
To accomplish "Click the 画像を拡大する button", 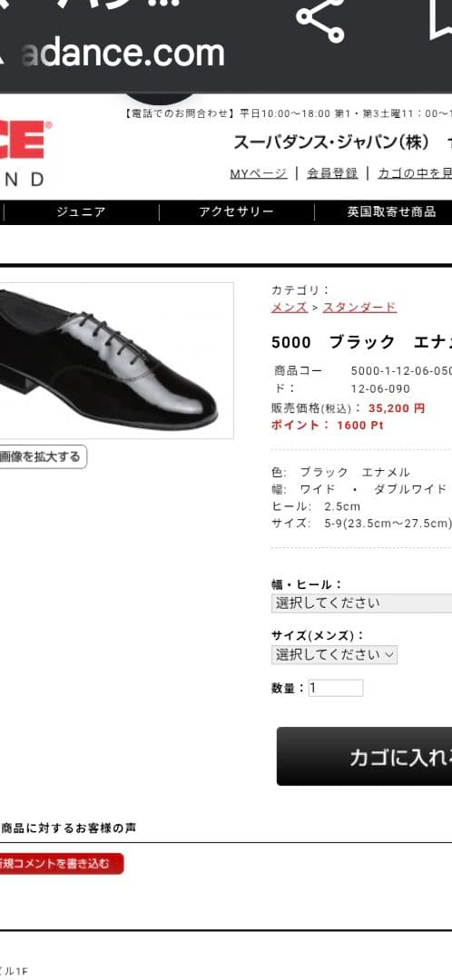I will (x=43, y=456).
